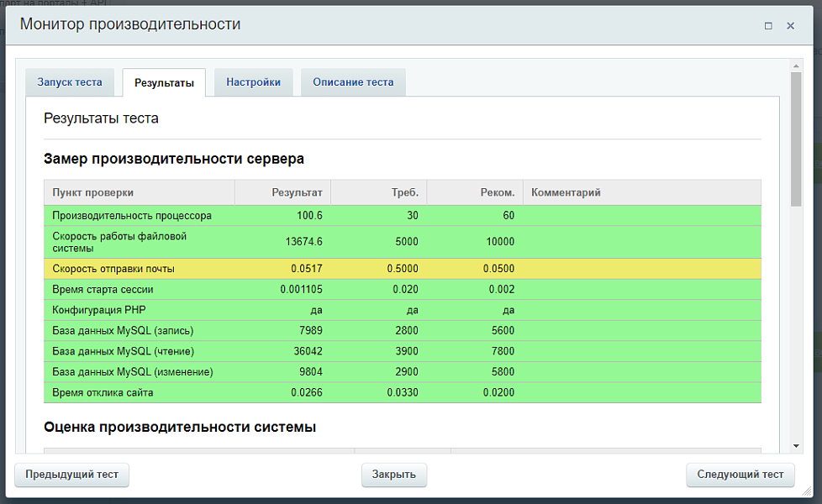Click the Результат column header

coord(282,192)
